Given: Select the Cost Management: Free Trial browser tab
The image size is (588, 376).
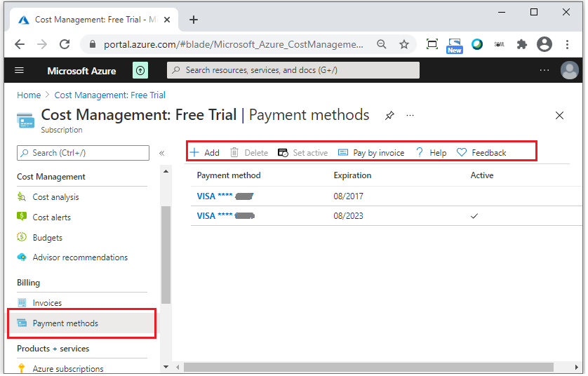Looking at the screenshot, I should (95, 20).
